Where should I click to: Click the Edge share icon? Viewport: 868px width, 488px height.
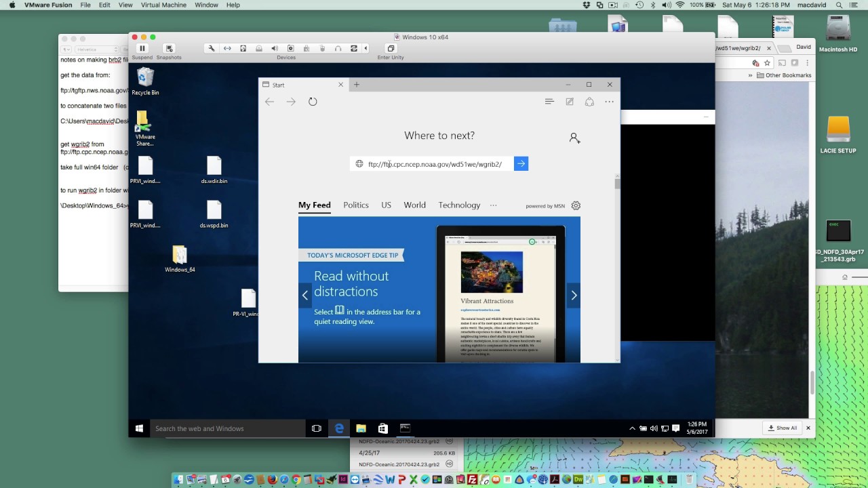[589, 102]
